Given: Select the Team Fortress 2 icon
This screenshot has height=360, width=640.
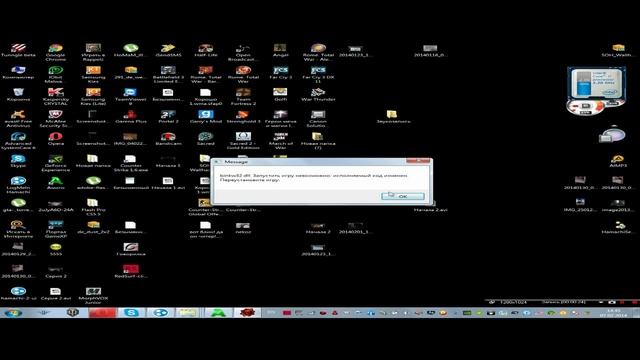Looking at the screenshot, I should coord(243,97).
